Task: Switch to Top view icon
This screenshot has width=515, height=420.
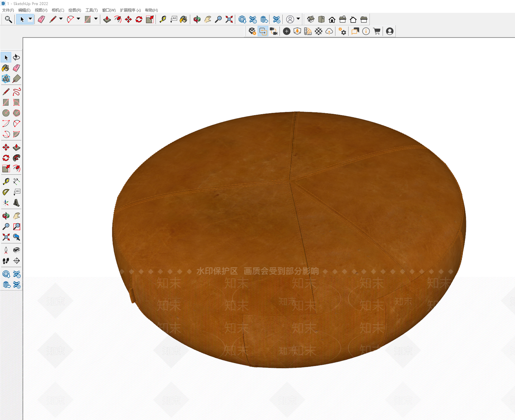Action: point(321,20)
